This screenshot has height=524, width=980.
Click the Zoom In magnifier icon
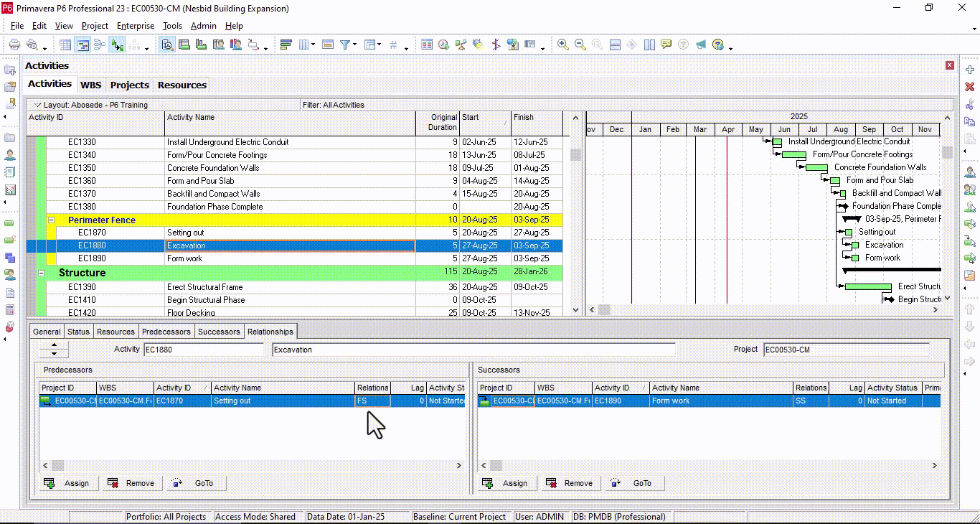click(x=563, y=45)
